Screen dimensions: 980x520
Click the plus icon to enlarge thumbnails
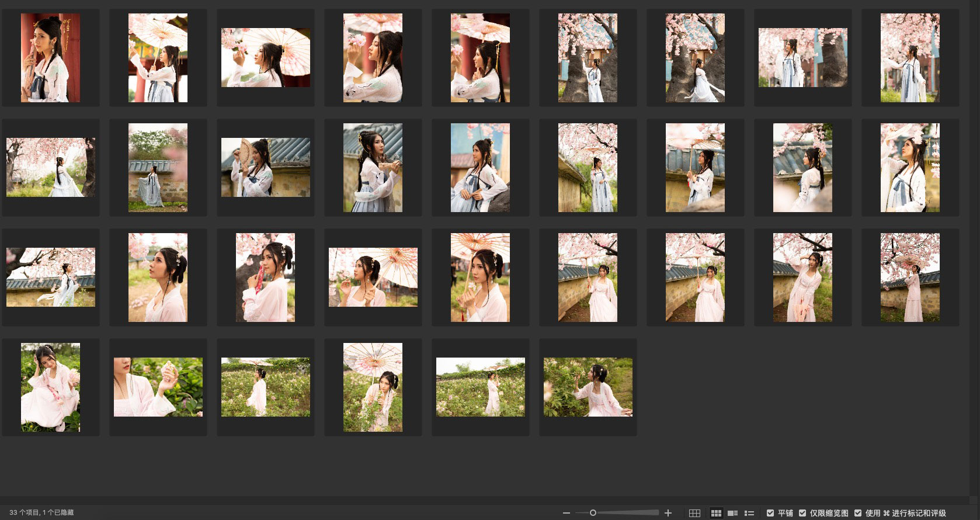point(668,513)
